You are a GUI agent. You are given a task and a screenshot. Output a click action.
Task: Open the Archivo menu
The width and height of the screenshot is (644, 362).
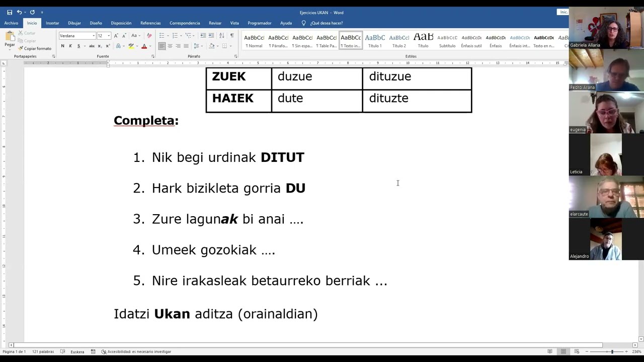[11, 23]
